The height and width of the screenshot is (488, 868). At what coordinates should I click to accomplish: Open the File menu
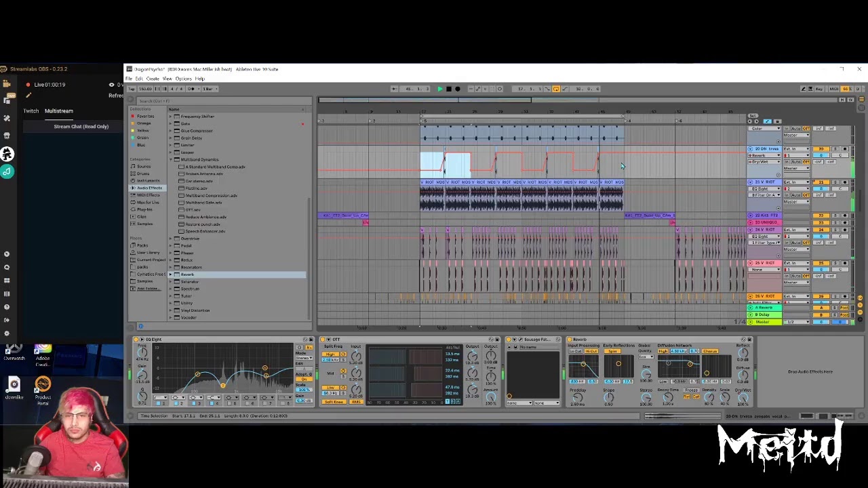pyautogui.click(x=129, y=79)
